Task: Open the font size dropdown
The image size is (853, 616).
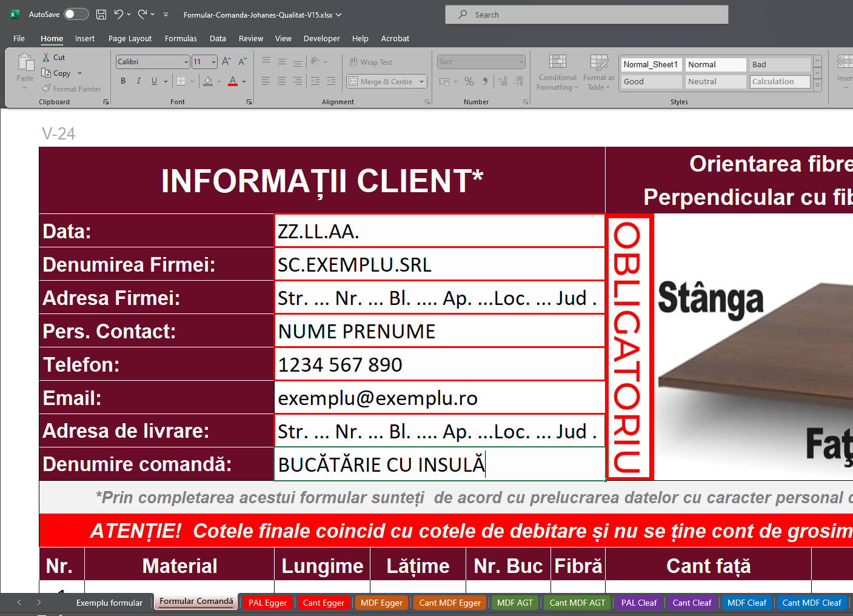Action: click(213, 62)
